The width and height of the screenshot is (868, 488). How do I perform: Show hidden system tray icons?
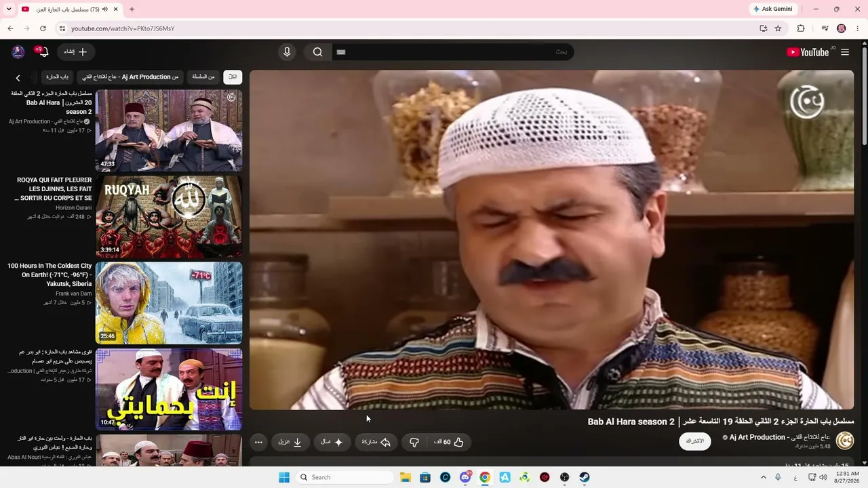764,477
